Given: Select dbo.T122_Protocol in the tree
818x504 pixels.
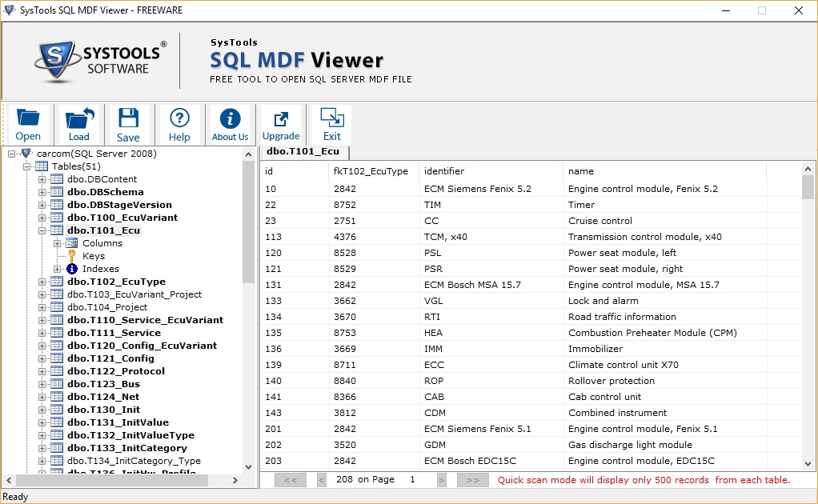Looking at the screenshot, I should 116,371.
